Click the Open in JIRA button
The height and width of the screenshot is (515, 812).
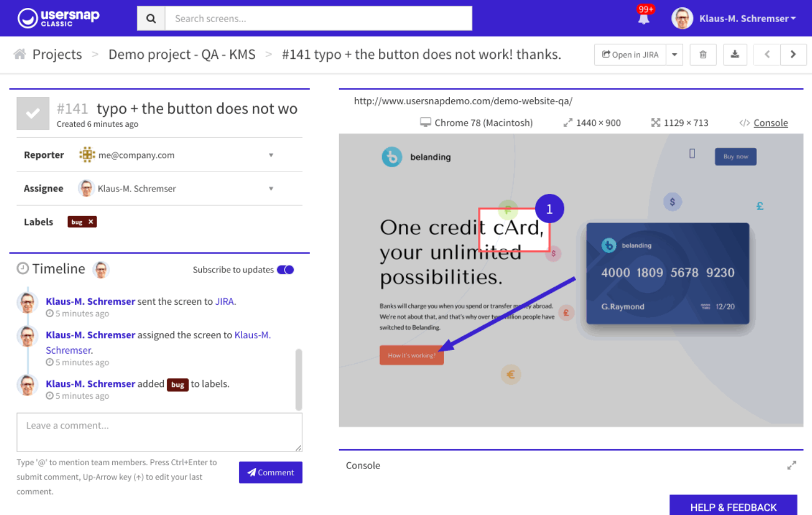[x=629, y=54]
